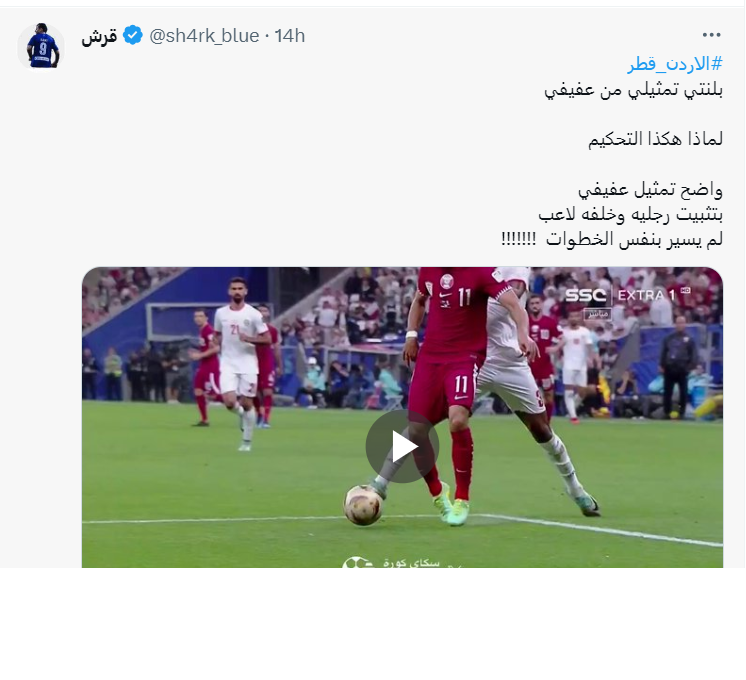Open the #الاردن_قطر hashtag

(675, 64)
